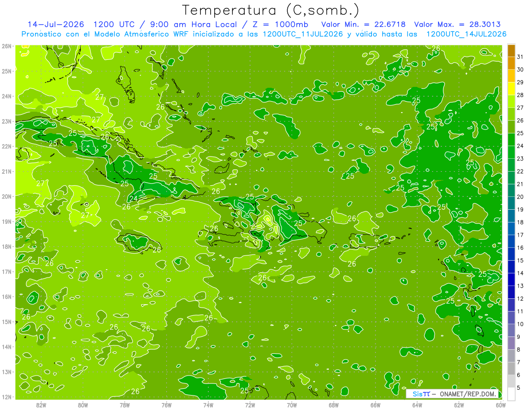Screen dimensions: 532x411
Task: Select the gray swatch between 6 and 7
Action: tap(511, 368)
